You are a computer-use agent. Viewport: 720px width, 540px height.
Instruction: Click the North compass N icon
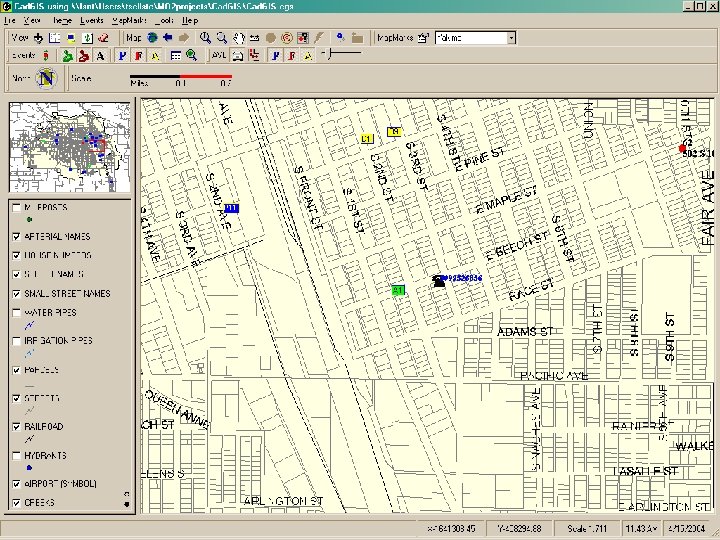pos(46,79)
